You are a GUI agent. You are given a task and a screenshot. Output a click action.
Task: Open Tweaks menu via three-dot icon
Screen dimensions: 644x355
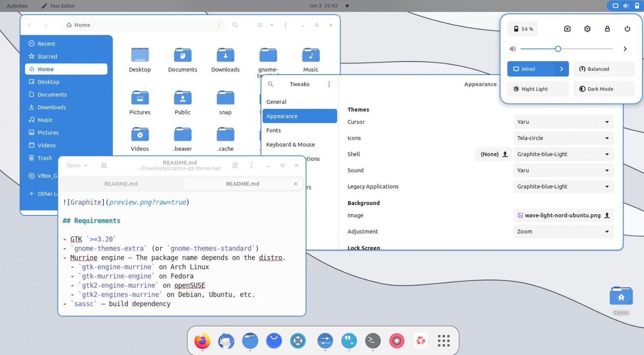[x=330, y=84]
